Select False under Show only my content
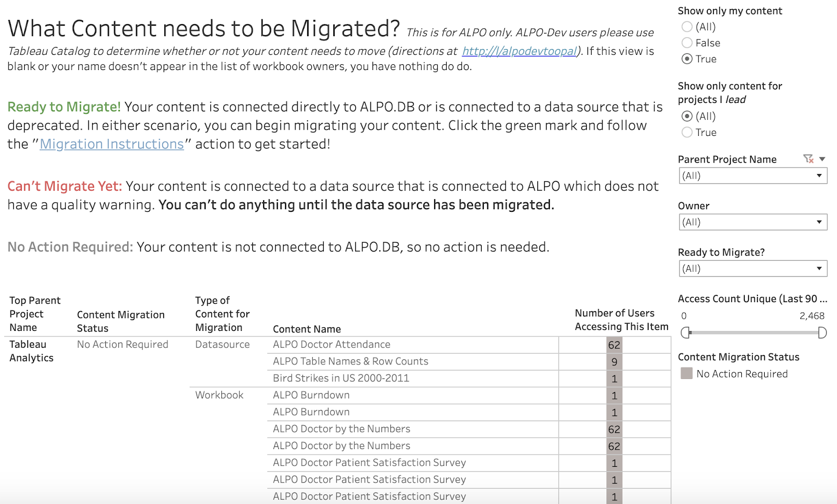 coord(687,43)
